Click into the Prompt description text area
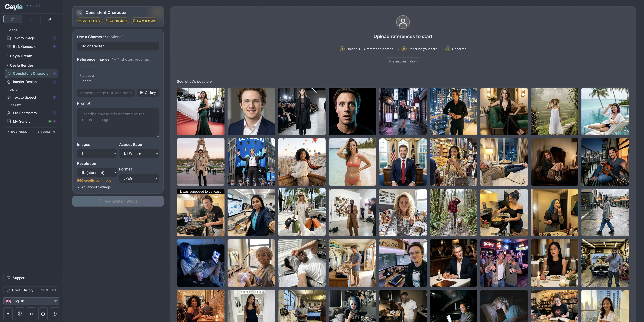The height and width of the screenshot is (322, 644). tap(118, 122)
